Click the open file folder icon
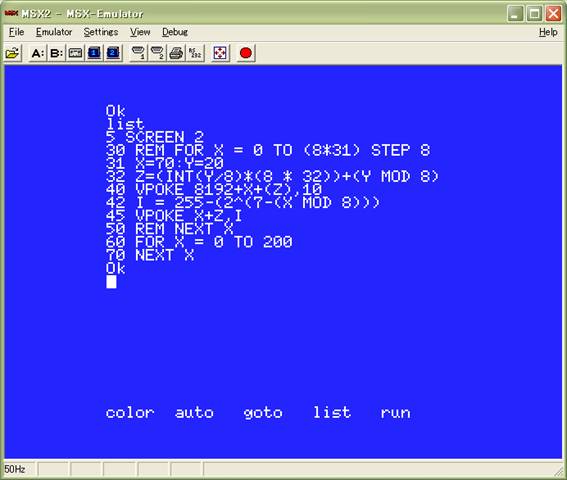The image size is (567, 480). point(12,54)
